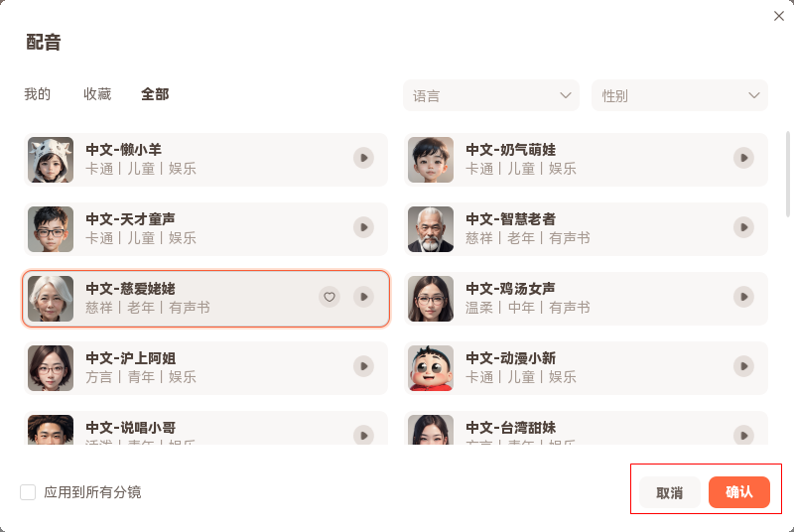
Task: Open the 语言 language dropdown
Action: tap(491, 96)
